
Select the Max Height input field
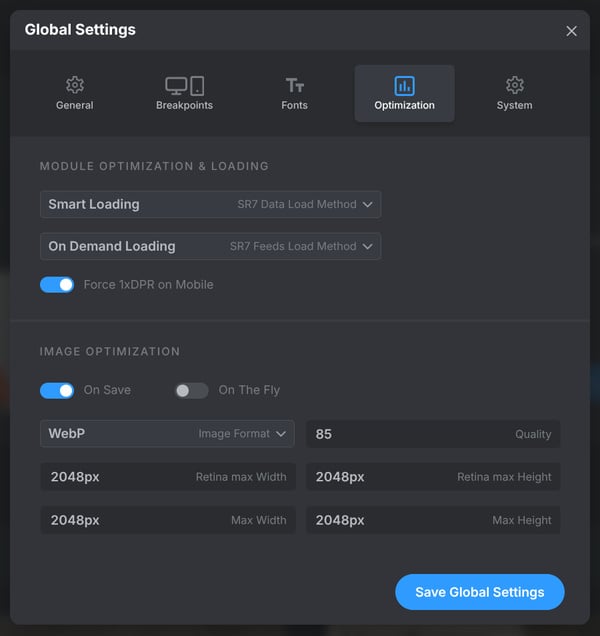coord(432,520)
